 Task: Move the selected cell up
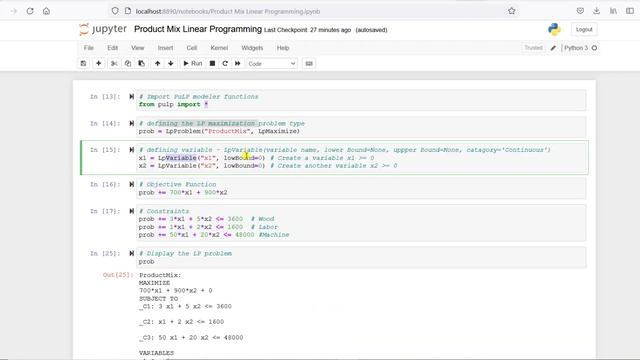pyautogui.click(x=157, y=63)
